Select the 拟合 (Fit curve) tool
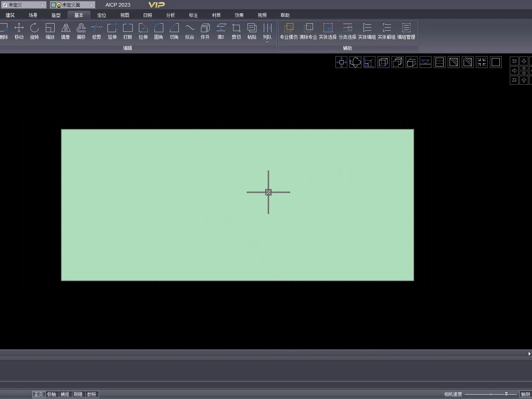This screenshot has width=532, height=399. pos(190,31)
